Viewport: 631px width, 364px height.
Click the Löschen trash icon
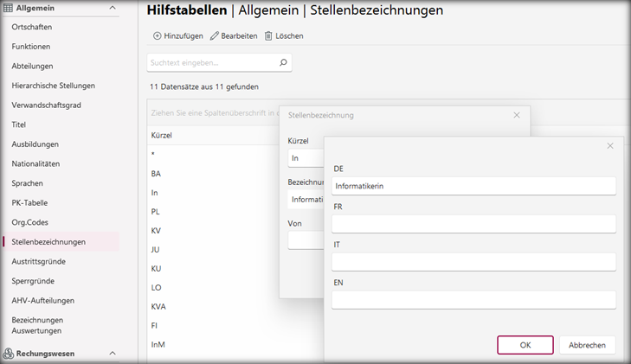click(x=268, y=36)
